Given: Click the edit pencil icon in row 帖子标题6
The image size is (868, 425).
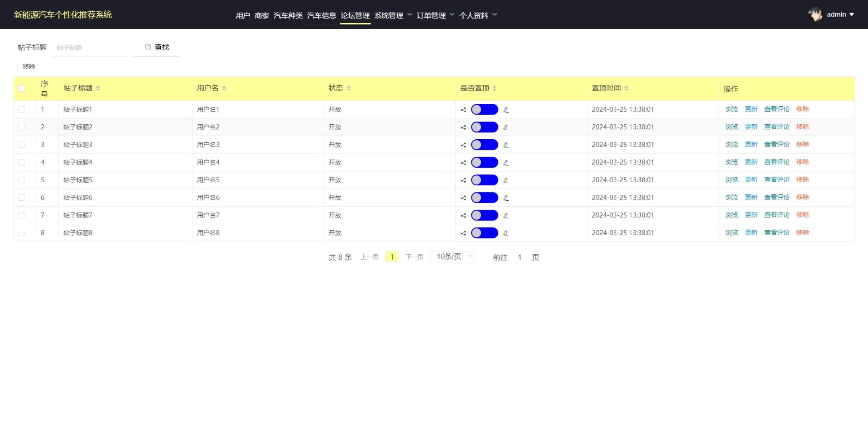Looking at the screenshot, I should point(506,198).
